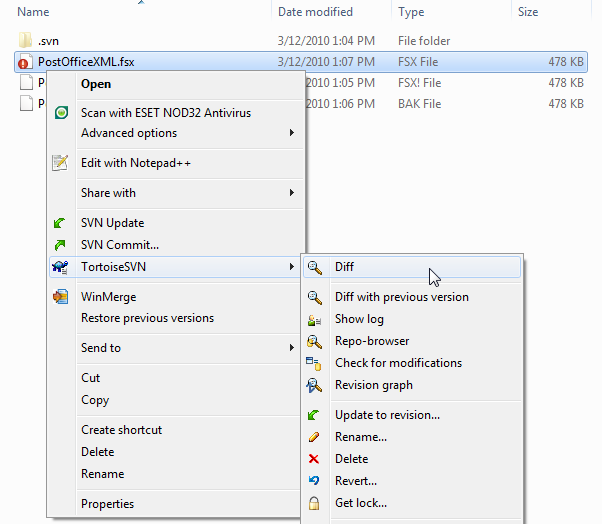Open the .svn folder

click(47, 41)
